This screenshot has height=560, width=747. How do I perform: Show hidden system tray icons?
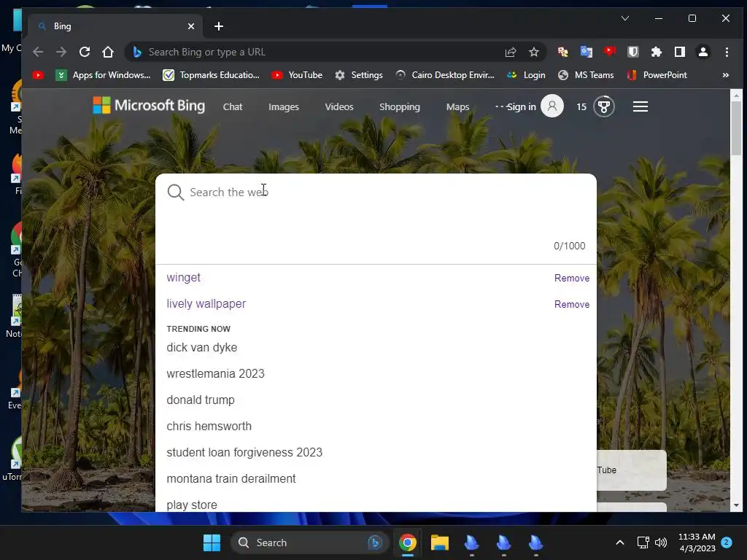620,542
